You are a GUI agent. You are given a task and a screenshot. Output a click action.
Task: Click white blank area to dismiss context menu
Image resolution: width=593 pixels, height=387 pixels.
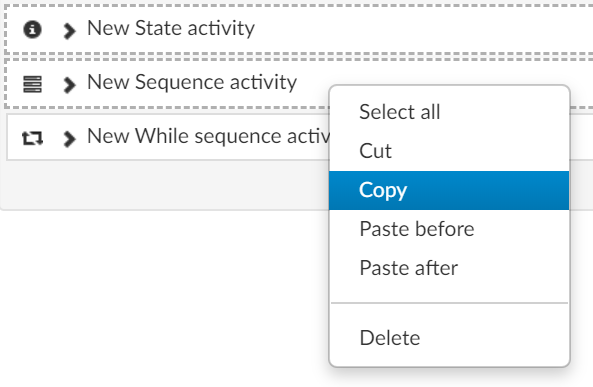tap(163, 299)
